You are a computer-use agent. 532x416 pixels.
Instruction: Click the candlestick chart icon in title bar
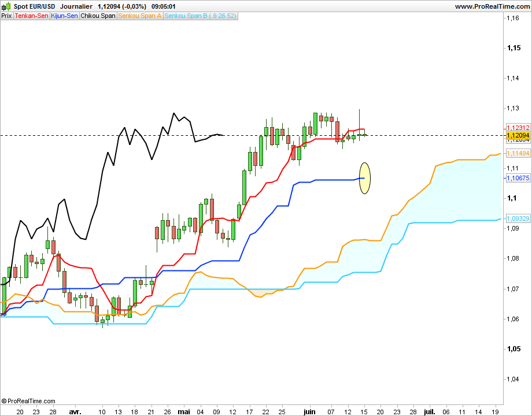click(6, 6)
